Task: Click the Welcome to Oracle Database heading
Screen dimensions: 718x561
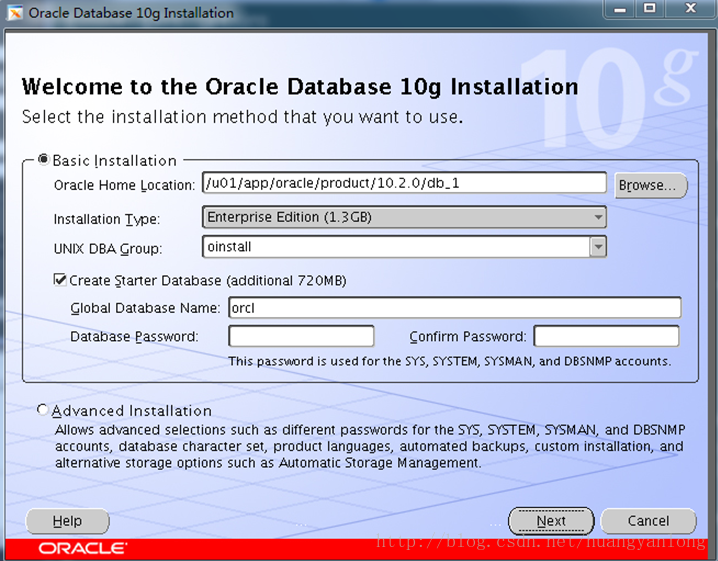Action: point(300,87)
